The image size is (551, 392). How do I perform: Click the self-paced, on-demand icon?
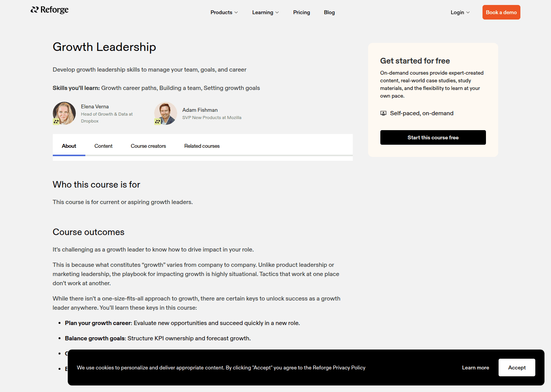tap(383, 113)
